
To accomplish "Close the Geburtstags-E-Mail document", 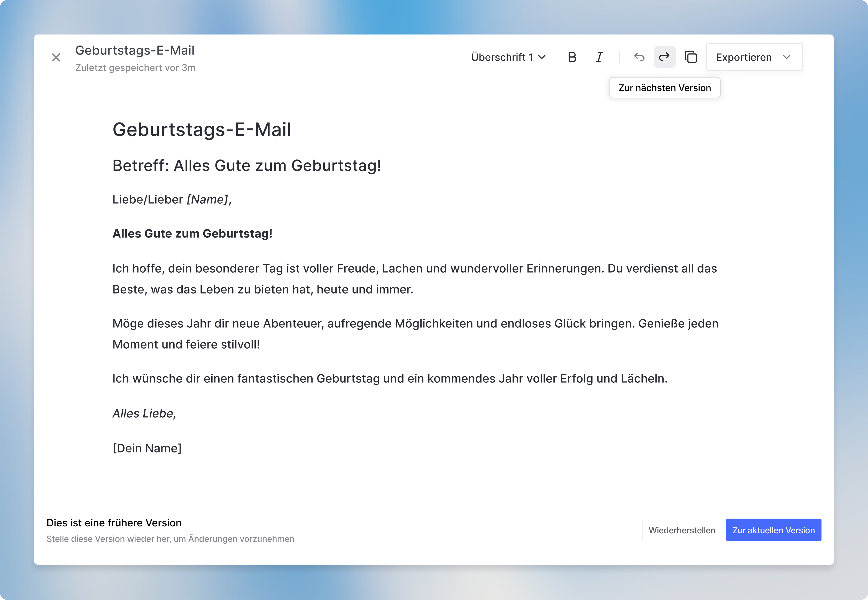I will 56,58.
